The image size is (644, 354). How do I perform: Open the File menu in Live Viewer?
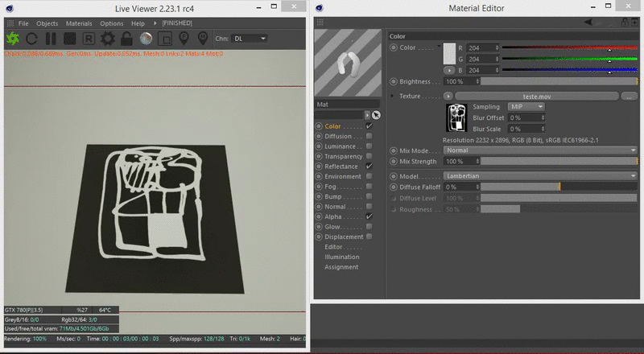coord(23,23)
